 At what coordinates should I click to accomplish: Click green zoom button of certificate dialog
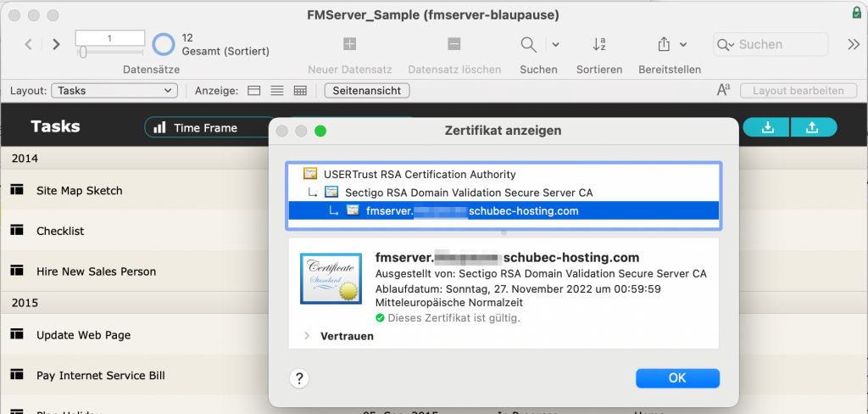coord(320,131)
